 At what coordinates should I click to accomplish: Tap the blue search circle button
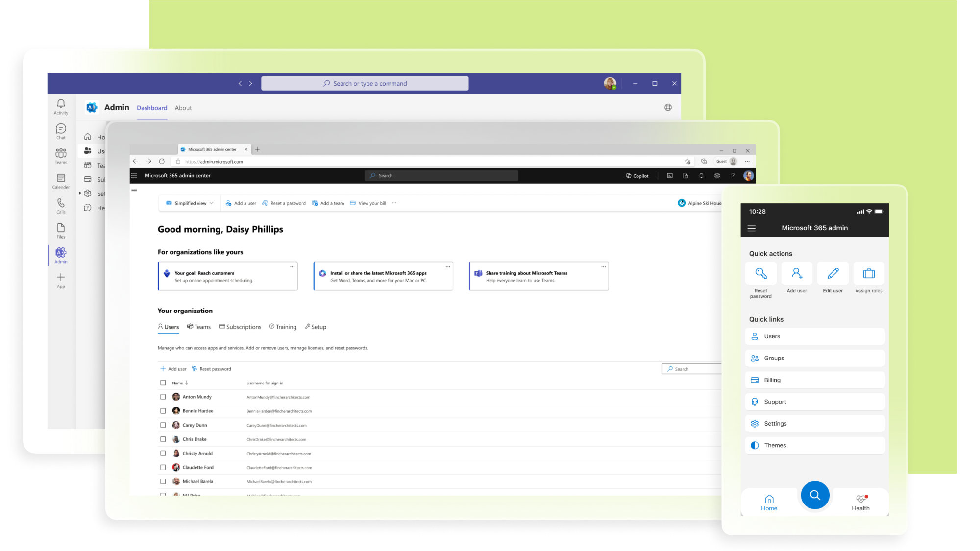[814, 495]
